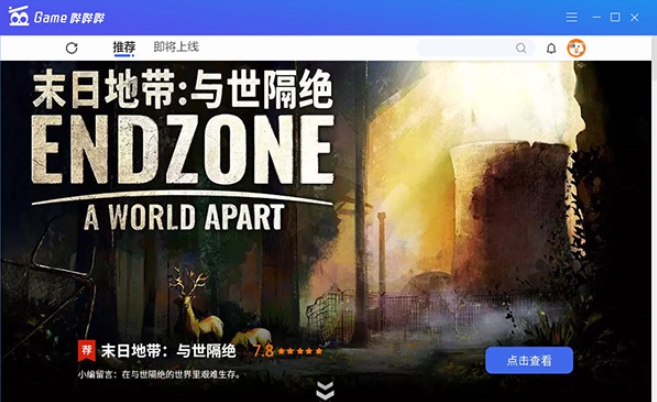Viewport: 657px width, 402px height.
Task: Open the user avatar profile
Action: pyautogui.click(x=576, y=48)
